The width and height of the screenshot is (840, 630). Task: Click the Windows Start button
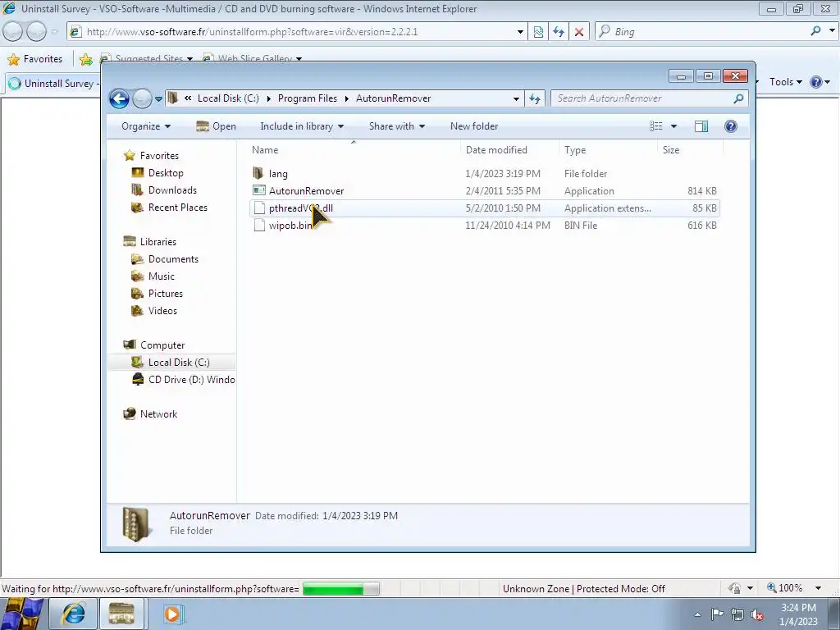(22, 614)
